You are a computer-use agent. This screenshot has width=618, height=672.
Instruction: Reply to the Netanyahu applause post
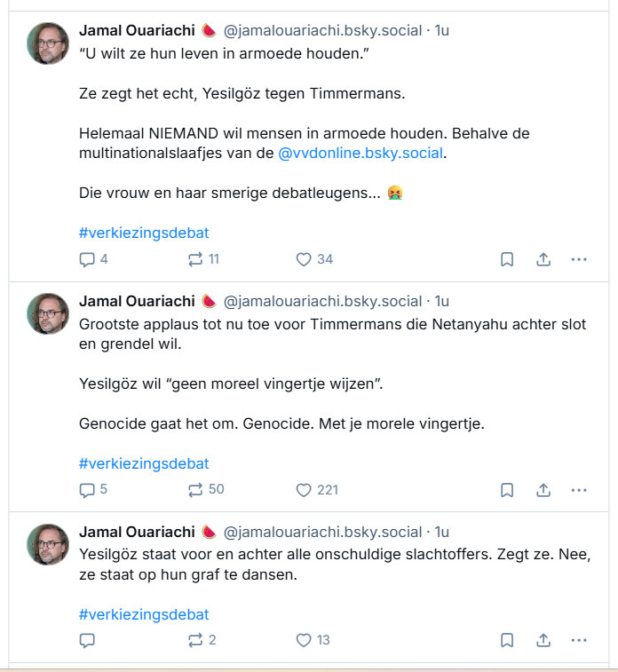87,489
